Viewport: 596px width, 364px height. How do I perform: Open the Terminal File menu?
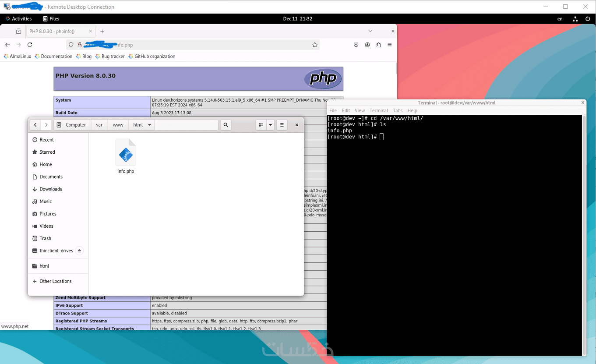click(333, 110)
